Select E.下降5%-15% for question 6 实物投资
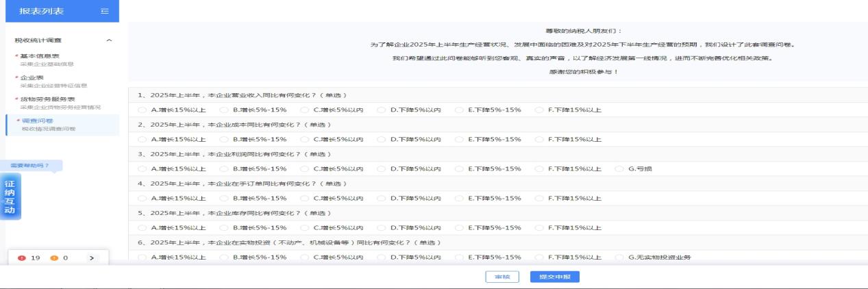The height and width of the screenshot is (289, 868). click(x=458, y=257)
